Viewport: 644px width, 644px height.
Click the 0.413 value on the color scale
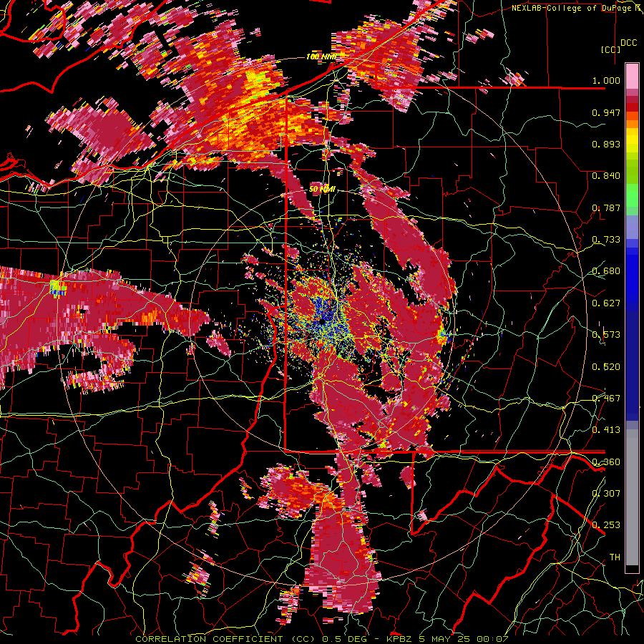[606, 430]
